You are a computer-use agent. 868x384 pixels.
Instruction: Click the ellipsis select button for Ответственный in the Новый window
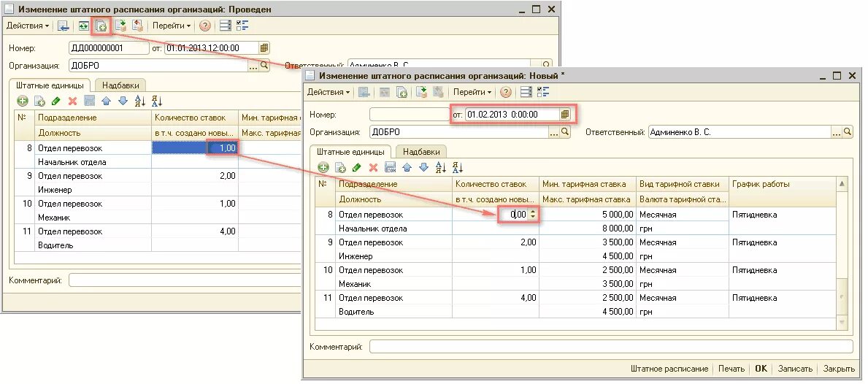tap(837, 132)
